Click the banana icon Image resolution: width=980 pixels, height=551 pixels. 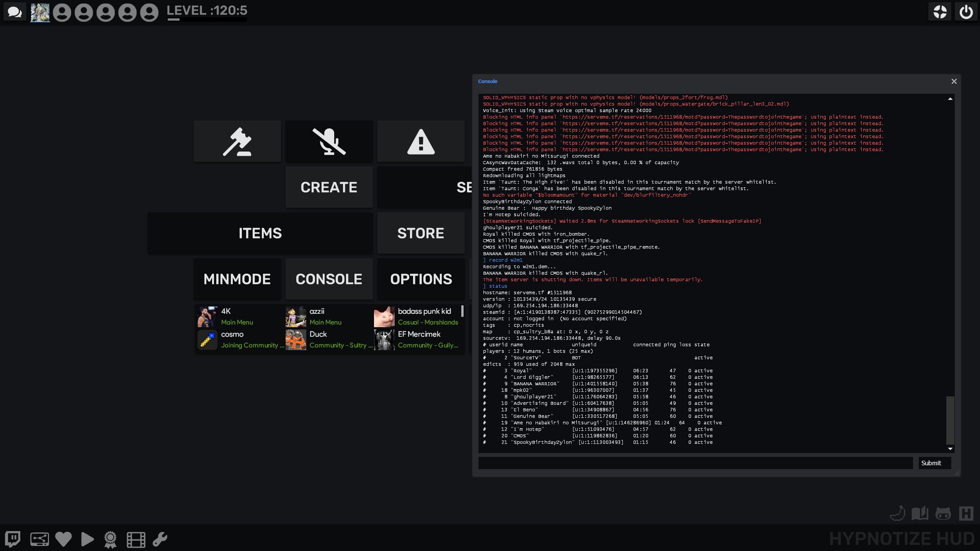pyautogui.click(x=898, y=514)
